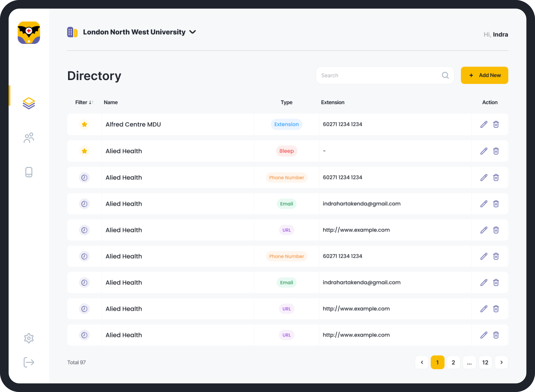Click the logout icon in sidebar
The width and height of the screenshot is (535, 392).
pyautogui.click(x=29, y=362)
